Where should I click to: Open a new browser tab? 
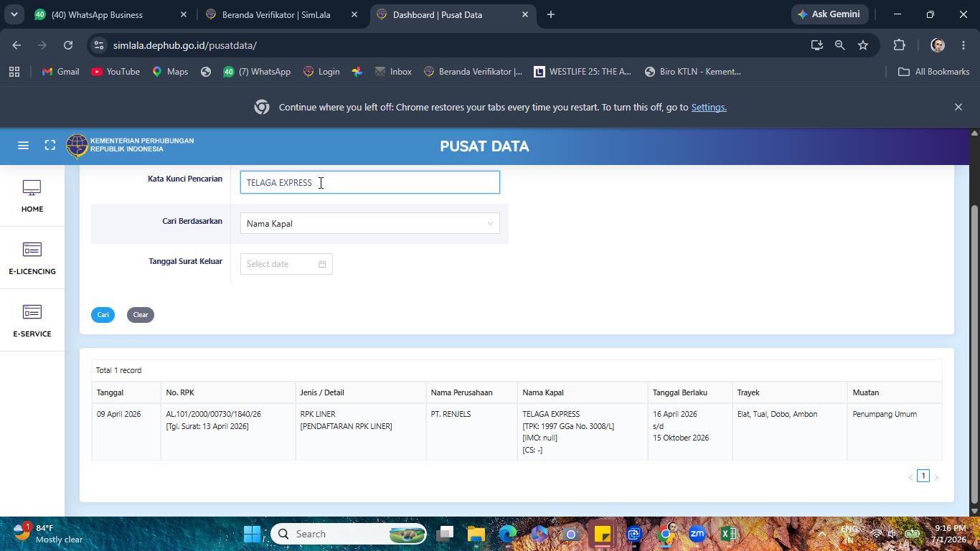pos(550,14)
